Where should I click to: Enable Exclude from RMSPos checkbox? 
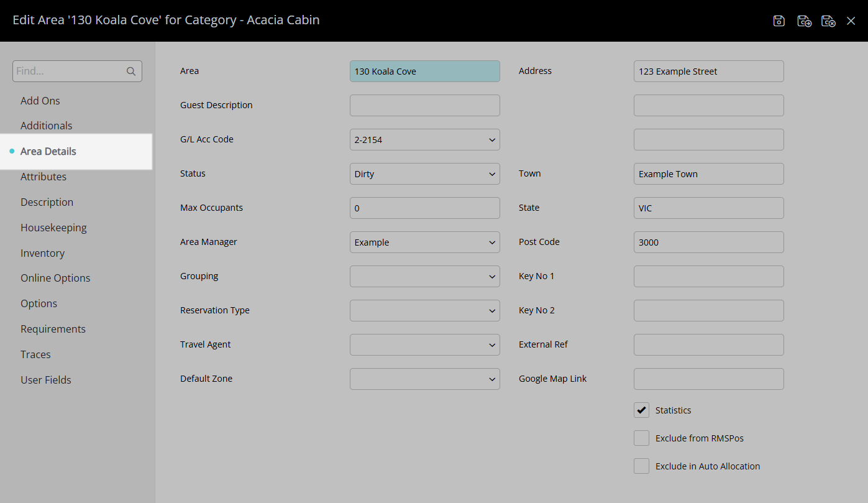click(x=641, y=438)
